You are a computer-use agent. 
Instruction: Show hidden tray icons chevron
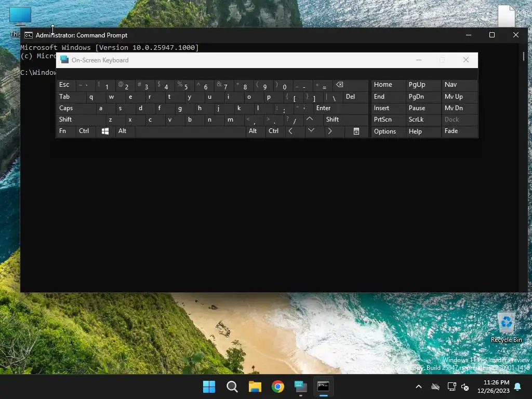(x=419, y=387)
